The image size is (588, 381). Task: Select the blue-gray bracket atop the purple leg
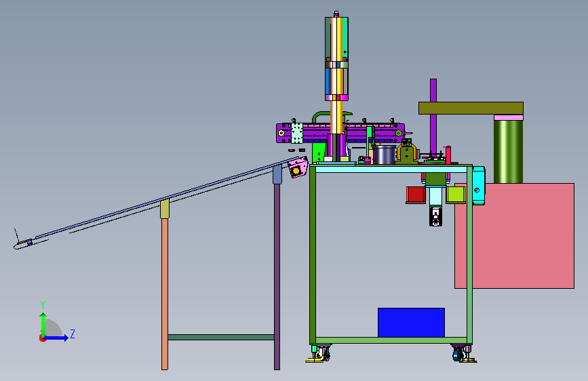tap(277, 174)
